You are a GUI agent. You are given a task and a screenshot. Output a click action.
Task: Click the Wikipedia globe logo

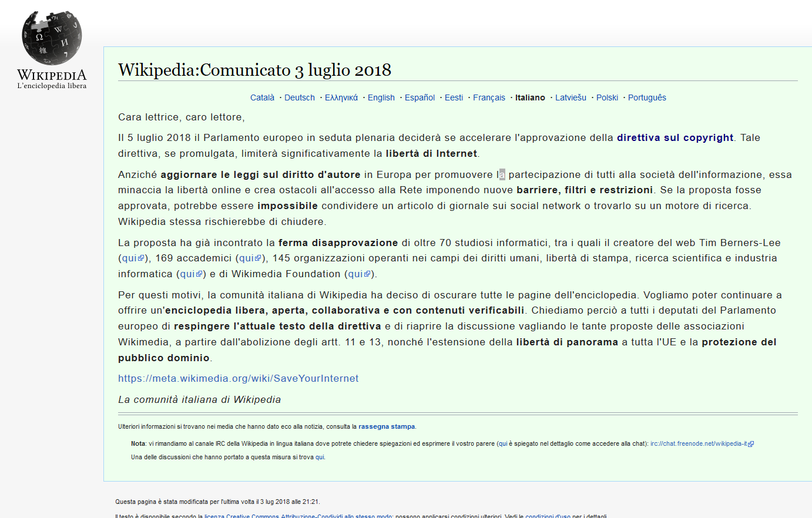pyautogui.click(x=52, y=37)
